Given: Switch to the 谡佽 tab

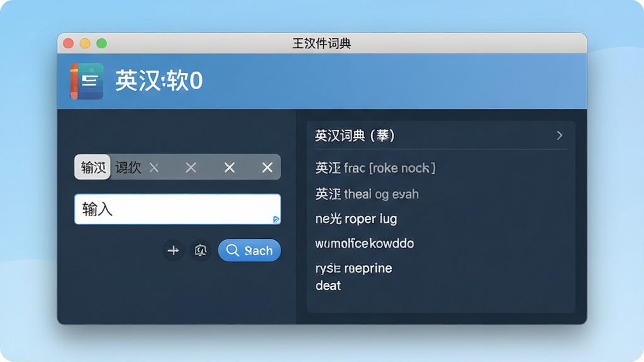Looking at the screenshot, I should 128,167.
